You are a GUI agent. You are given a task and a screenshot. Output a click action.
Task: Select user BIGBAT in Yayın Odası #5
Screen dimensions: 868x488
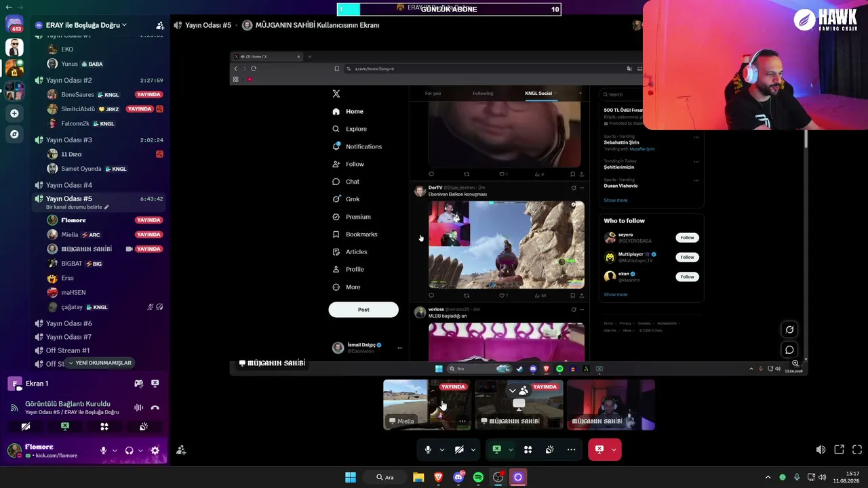(105, 264)
